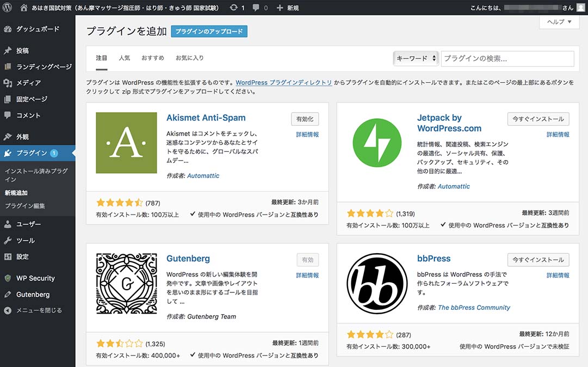Click 今すぐインストール for Jetpack
The width and height of the screenshot is (588, 367).
(538, 119)
